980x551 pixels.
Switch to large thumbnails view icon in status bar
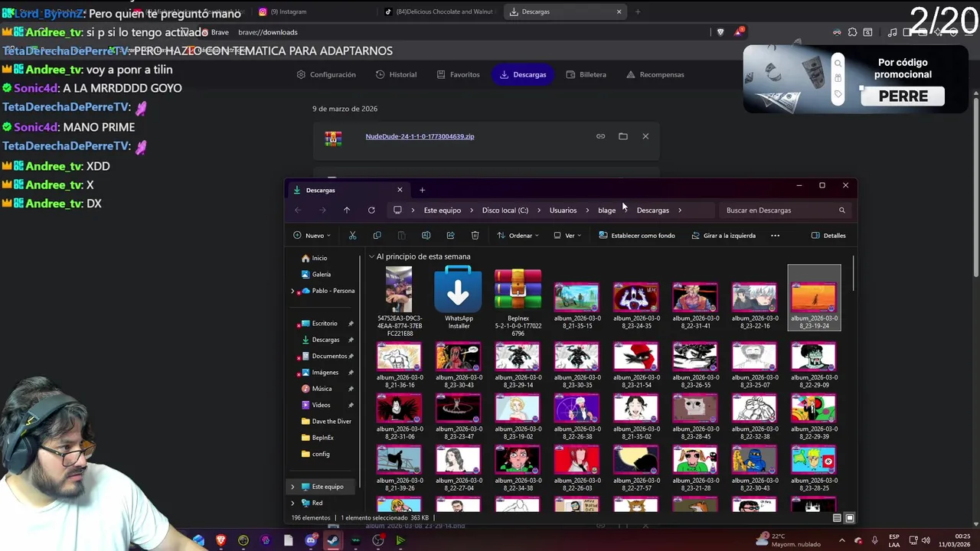click(x=849, y=518)
